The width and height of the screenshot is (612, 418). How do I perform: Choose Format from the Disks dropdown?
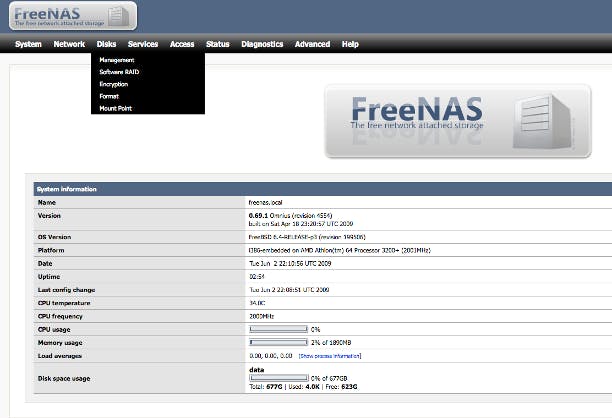[x=109, y=96]
